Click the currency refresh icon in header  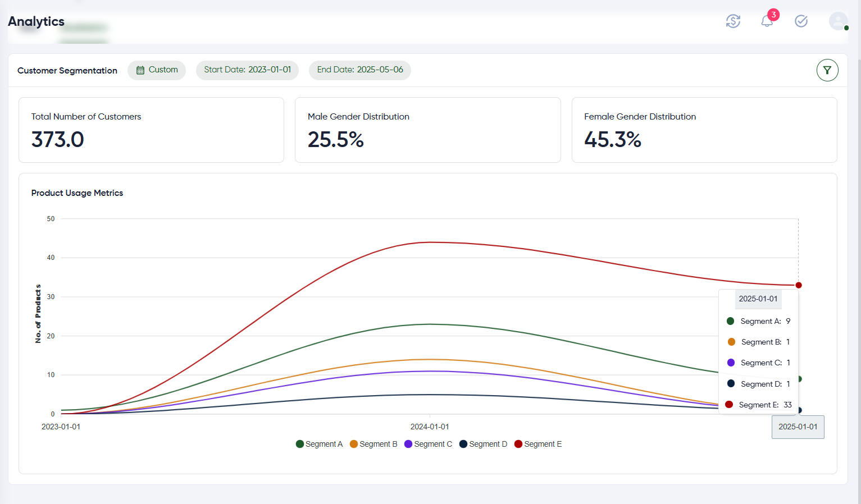tap(733, 21)
